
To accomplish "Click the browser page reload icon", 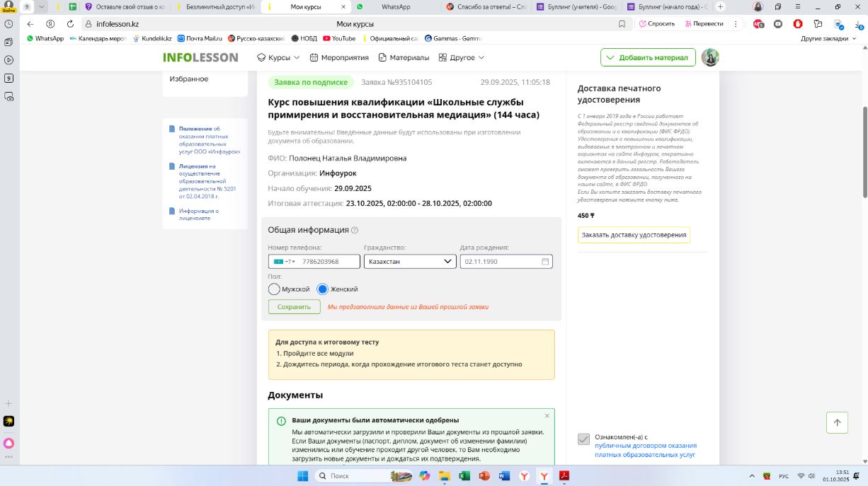I will pyautogui.click(x=70, y=23).
